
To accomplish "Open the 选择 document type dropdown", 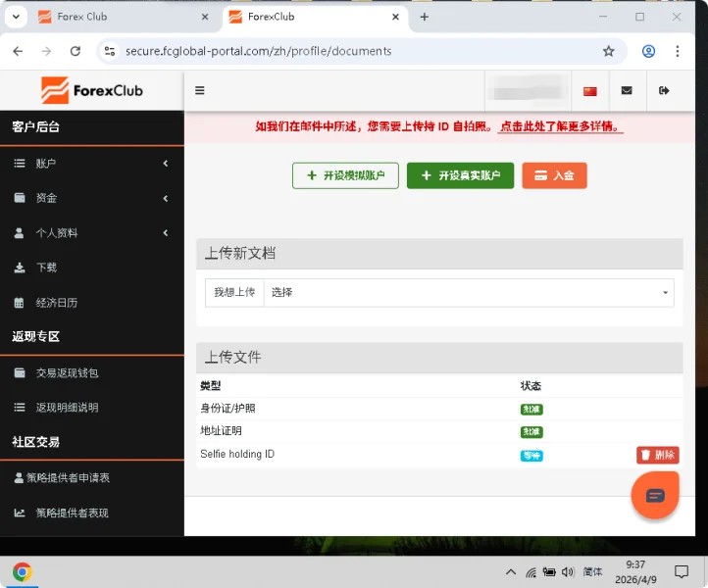I will pos(469,292).
